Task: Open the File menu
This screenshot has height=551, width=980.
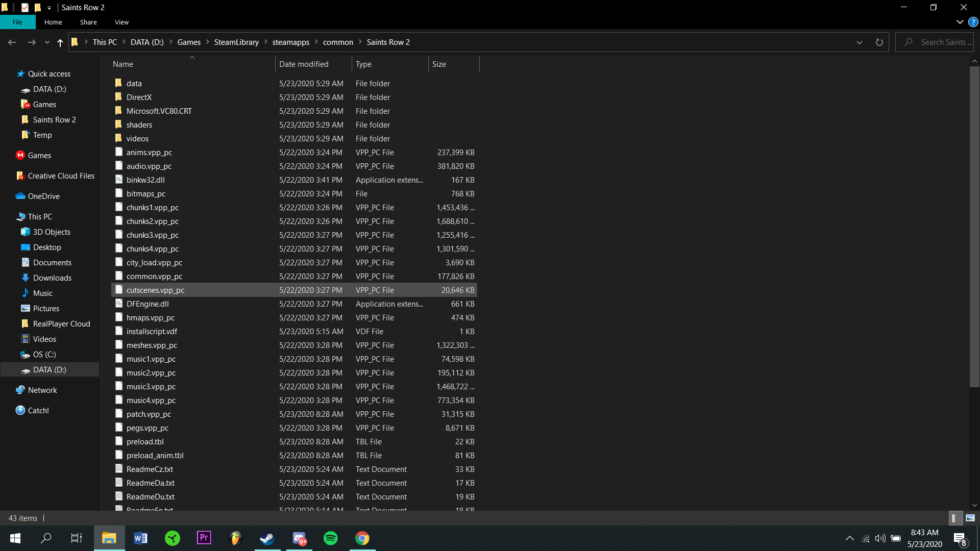Action: pos(17,22)
